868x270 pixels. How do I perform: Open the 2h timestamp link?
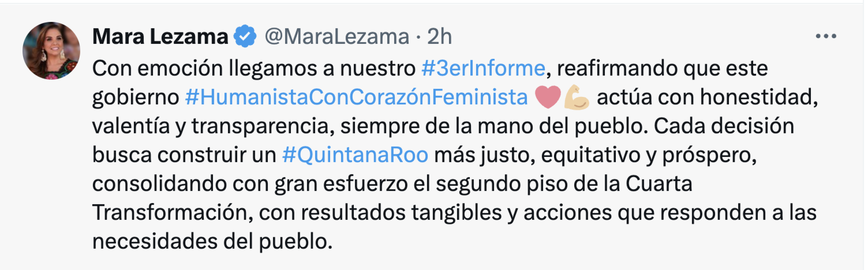(x=439, y=36)
